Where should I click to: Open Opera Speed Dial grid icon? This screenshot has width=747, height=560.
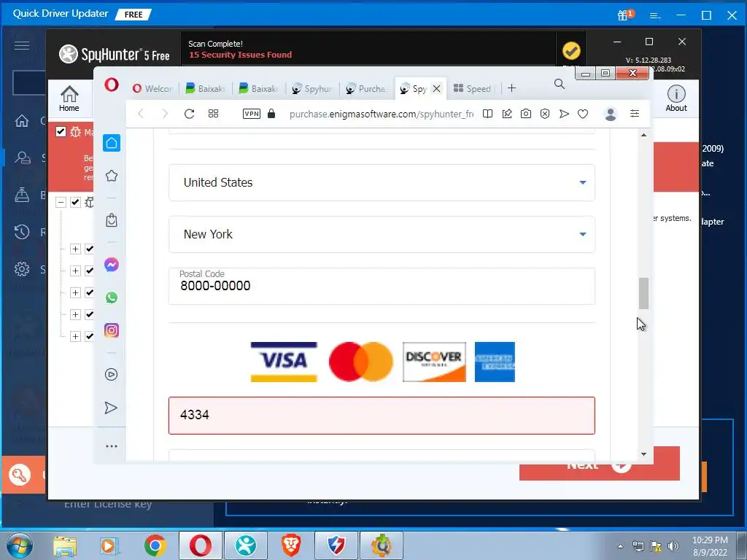point(214,113)
